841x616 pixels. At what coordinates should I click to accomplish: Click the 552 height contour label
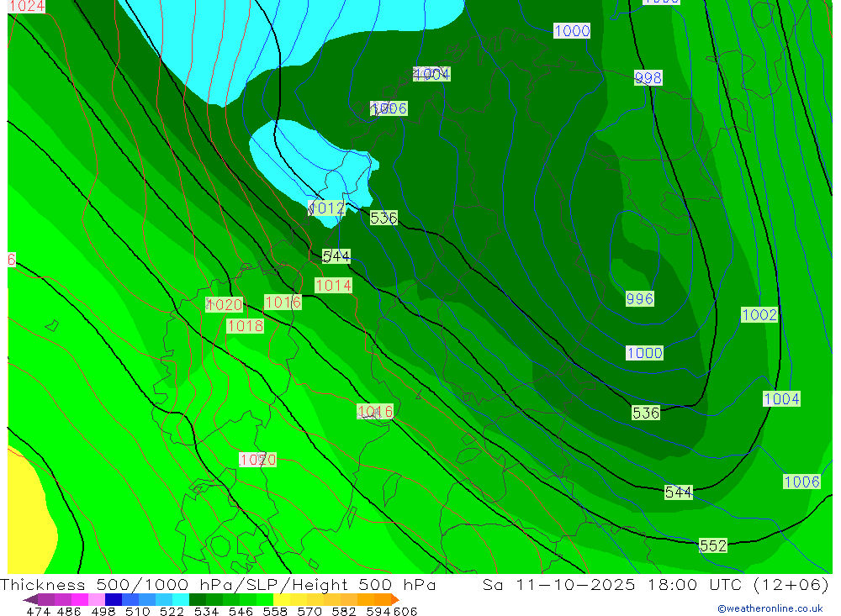(x=713, y=545)
